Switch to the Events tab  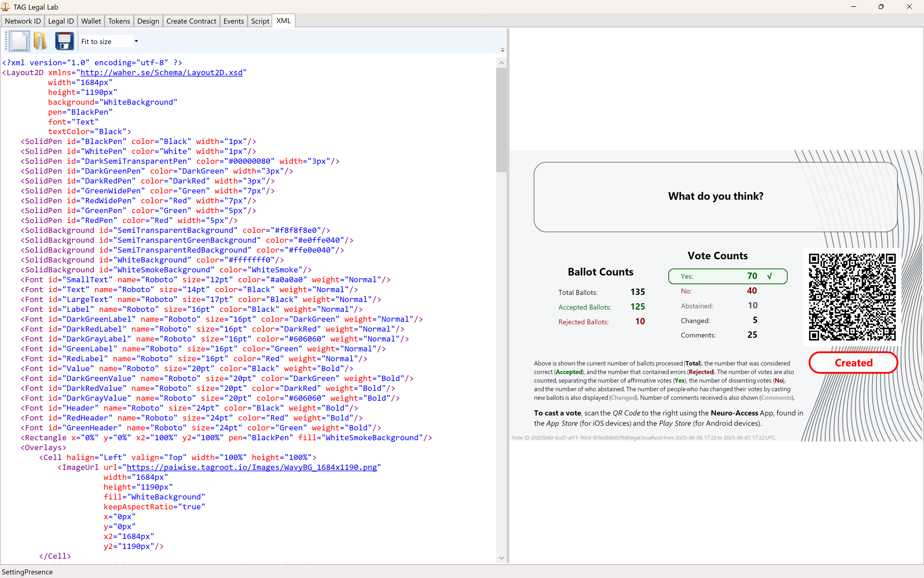pos(234,21)
